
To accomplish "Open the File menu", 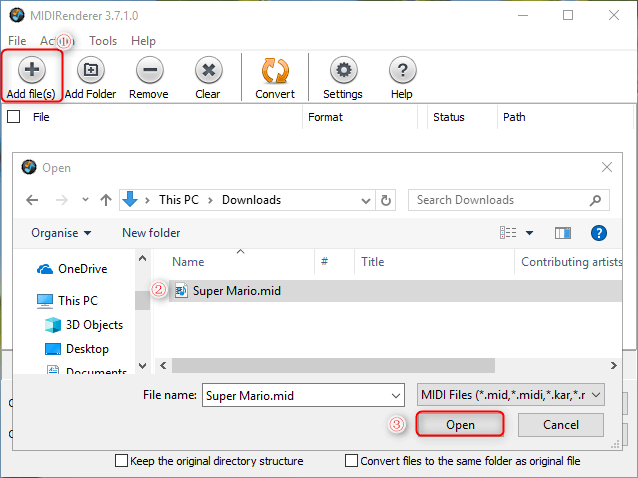I will pos(17,41).
